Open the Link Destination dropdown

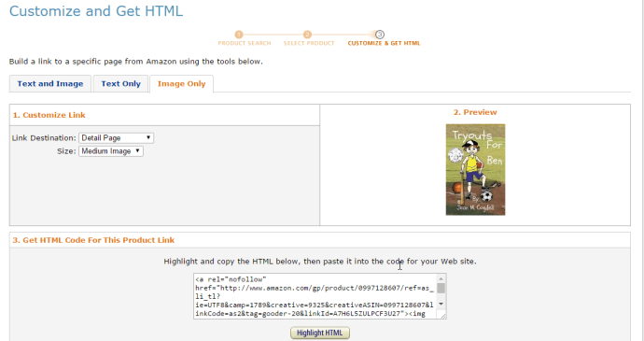tap(117, 138)
